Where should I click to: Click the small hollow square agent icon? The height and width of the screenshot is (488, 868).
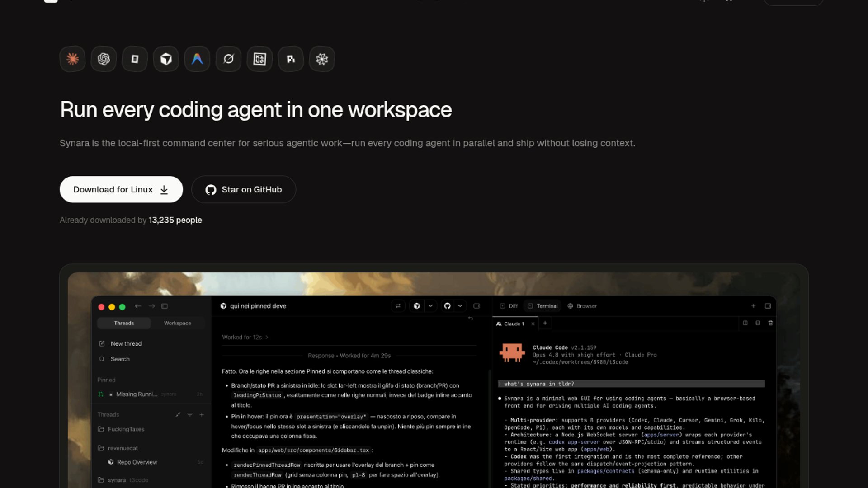point(135,59)
